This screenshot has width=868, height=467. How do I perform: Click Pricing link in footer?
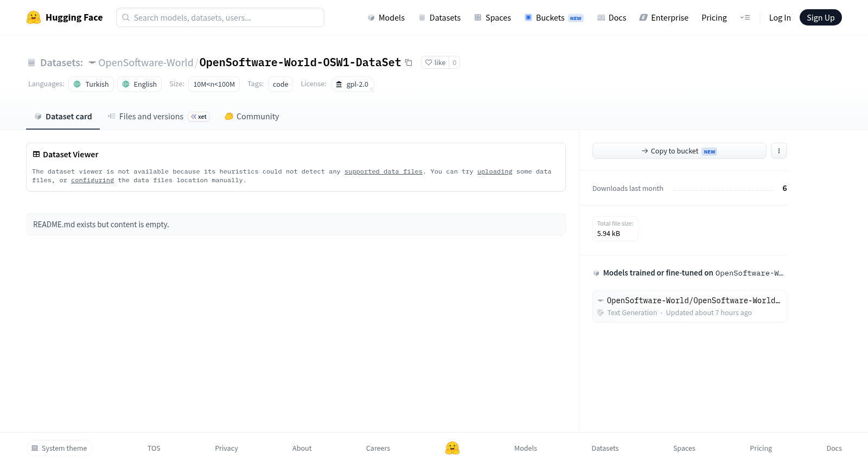click(x=761, y=448)
